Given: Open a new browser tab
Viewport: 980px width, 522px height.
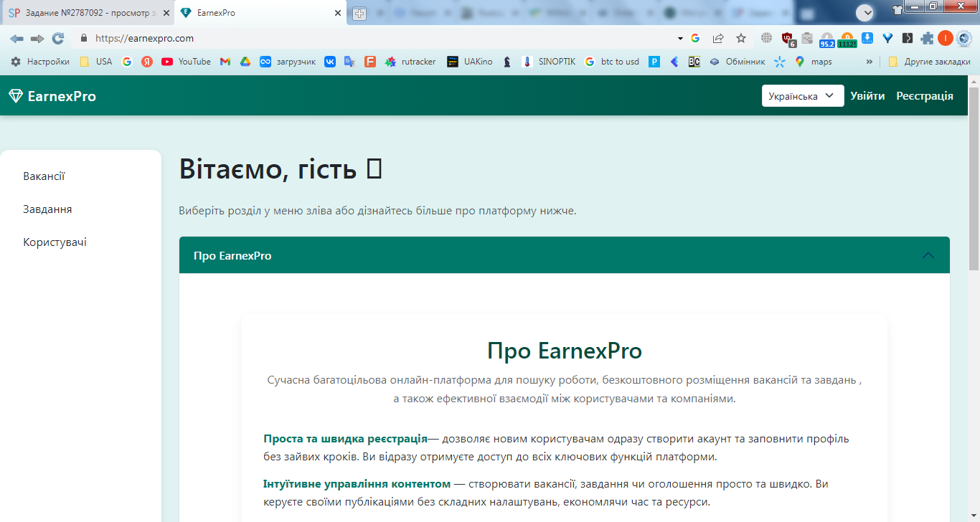Looking at the screenshot, I should pos(359,13).
